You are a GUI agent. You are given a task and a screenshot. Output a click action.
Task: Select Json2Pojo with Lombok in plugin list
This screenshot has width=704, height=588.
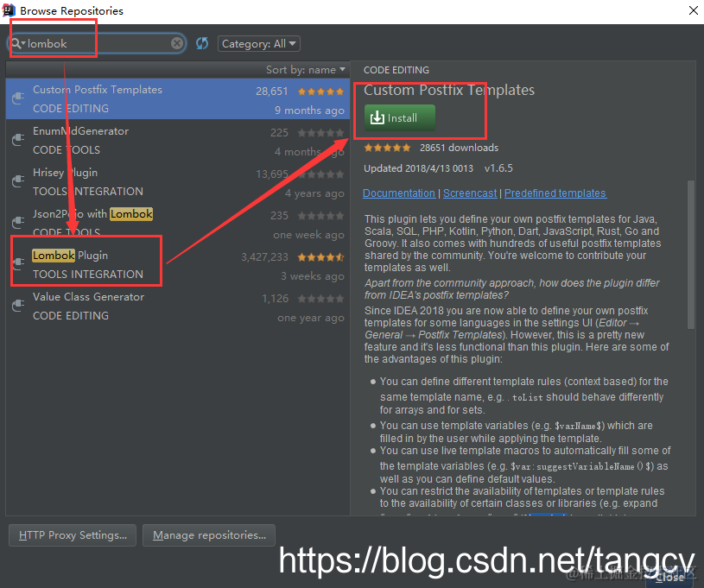click(x=178, y=223)
